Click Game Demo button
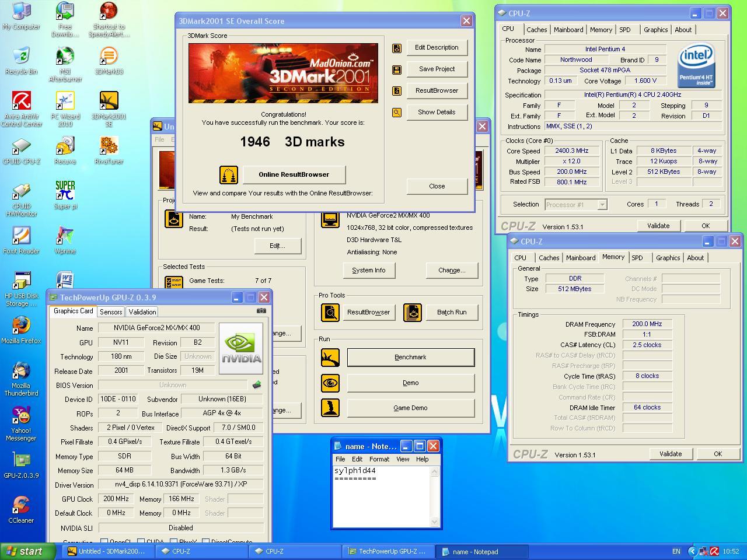Image resolution: width=747 pixels, height=560 pixels. (410, 408)
